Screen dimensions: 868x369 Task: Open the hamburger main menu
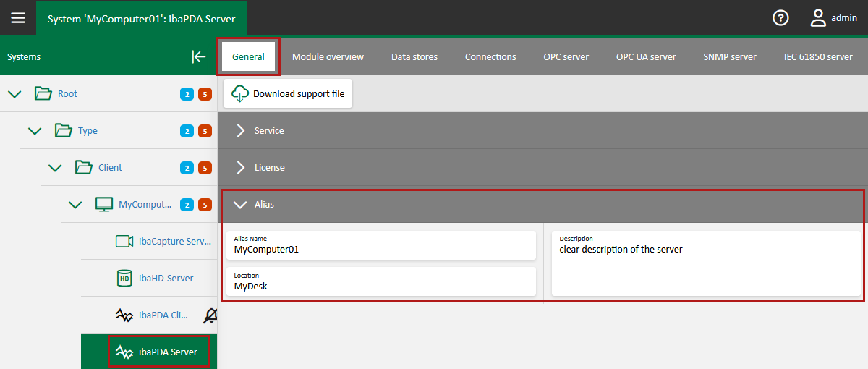click(x=17, y=17)
